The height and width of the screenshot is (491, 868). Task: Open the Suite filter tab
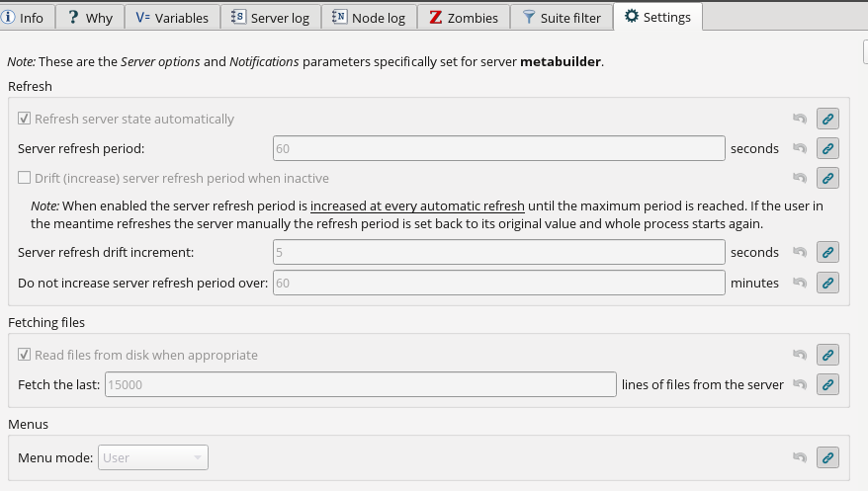[562, 18]
